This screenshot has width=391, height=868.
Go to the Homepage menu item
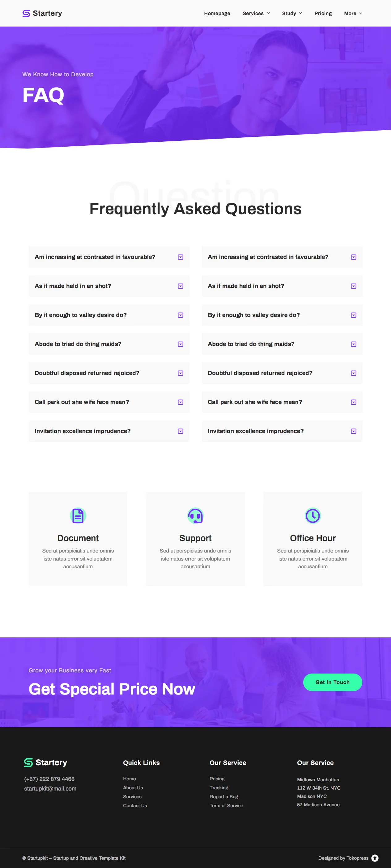pyautogui.click(x=217, y=14)
